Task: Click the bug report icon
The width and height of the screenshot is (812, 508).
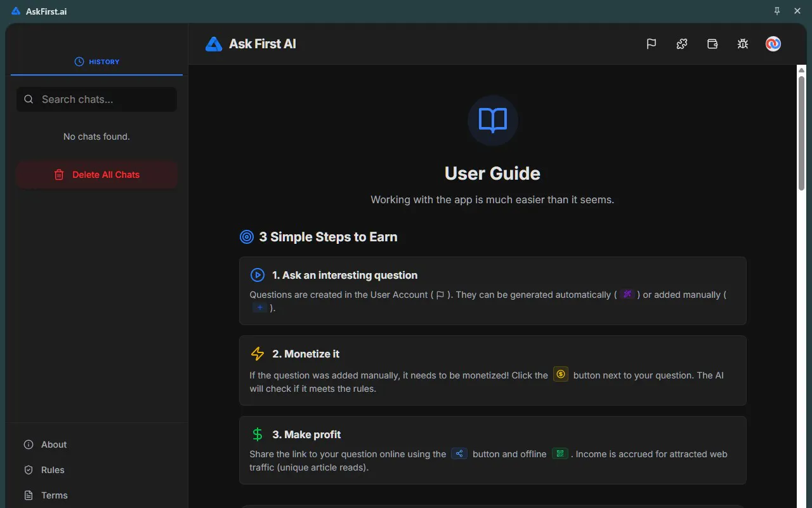Action: [x=743, y=44]
